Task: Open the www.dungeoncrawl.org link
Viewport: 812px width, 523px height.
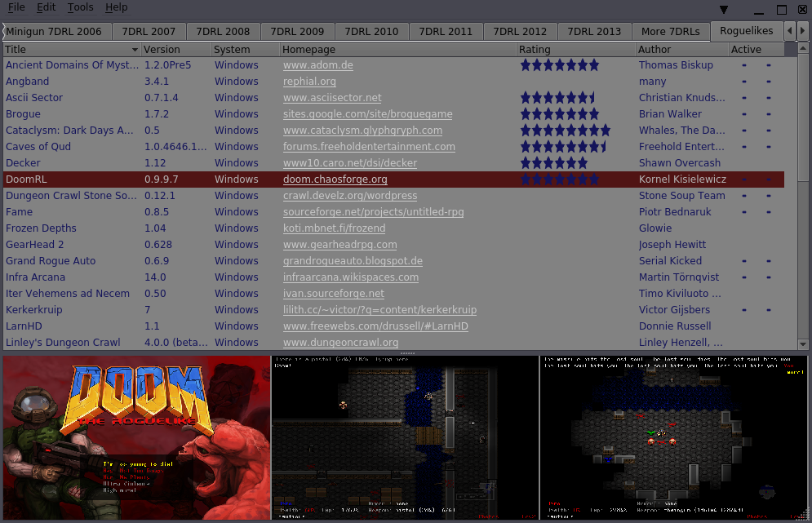Action: tap(341, 343)
